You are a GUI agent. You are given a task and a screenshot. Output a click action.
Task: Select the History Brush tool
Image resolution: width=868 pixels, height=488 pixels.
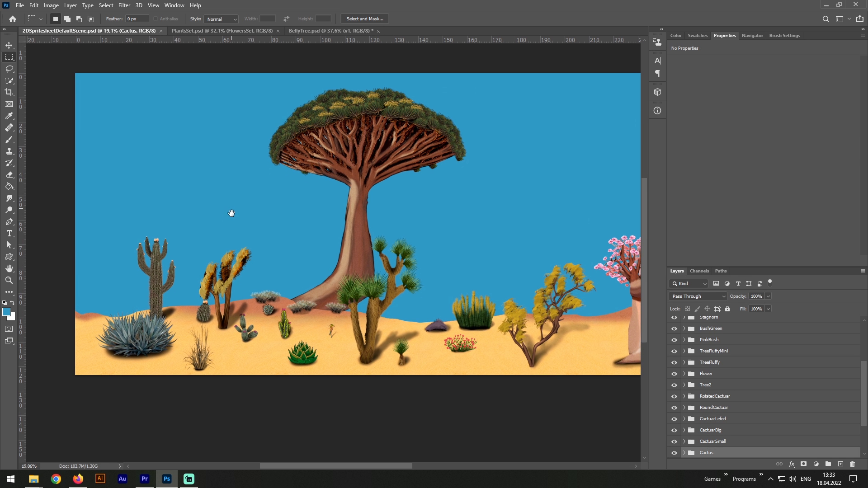pos(9,163)
